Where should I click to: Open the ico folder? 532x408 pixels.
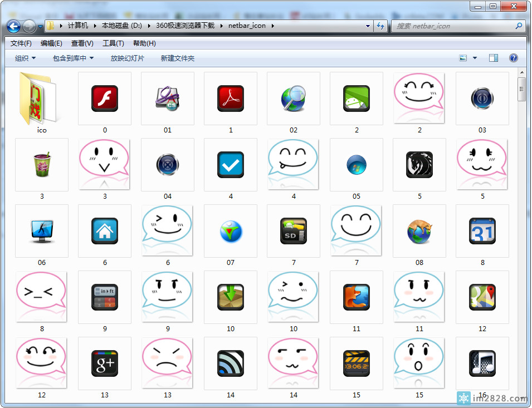pyautogui.click(x=42, y=99)
